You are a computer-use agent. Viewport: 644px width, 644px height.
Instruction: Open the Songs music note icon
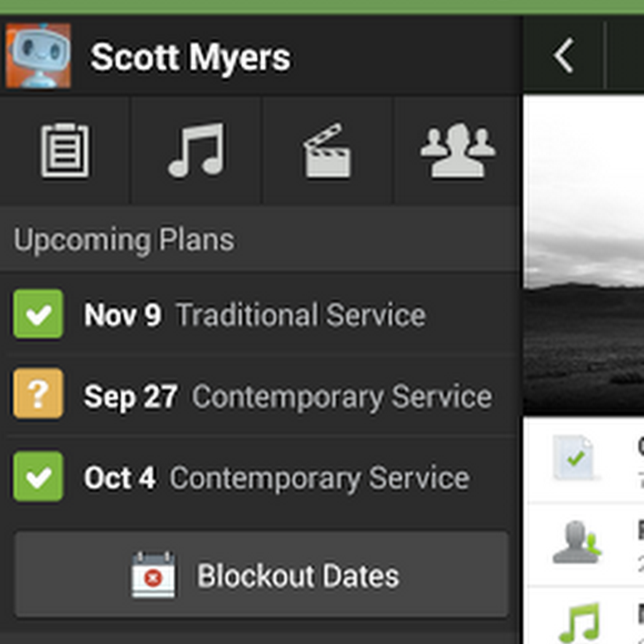197,150
